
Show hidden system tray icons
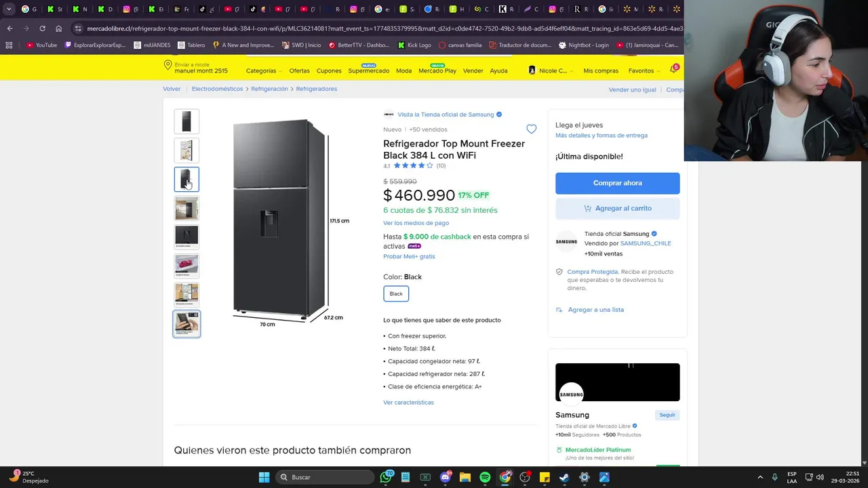759,477
